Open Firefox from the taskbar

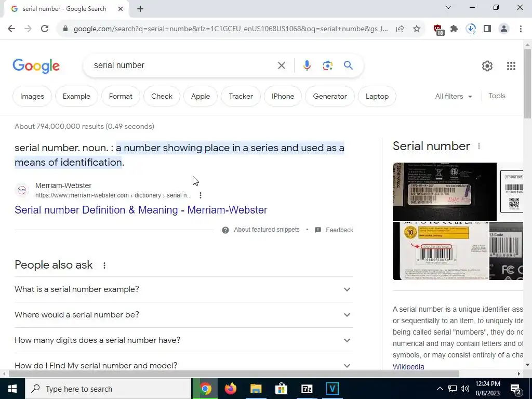pos(231,389)
